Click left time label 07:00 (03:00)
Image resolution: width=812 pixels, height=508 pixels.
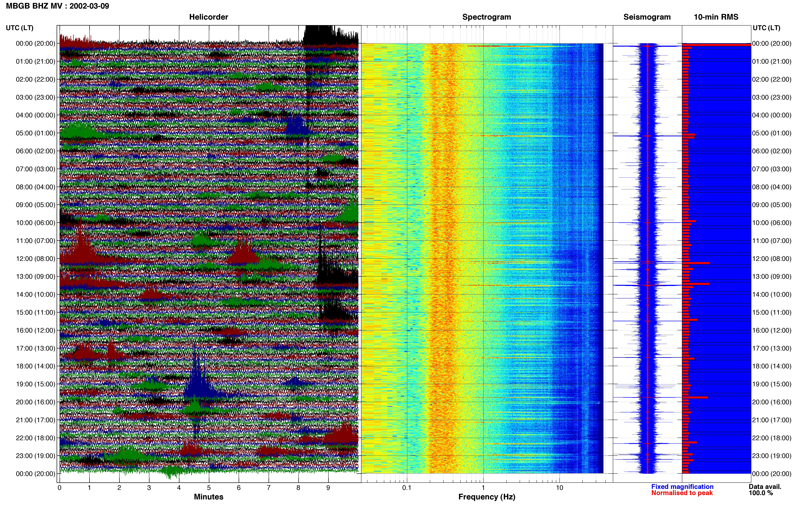pos(36,169)
